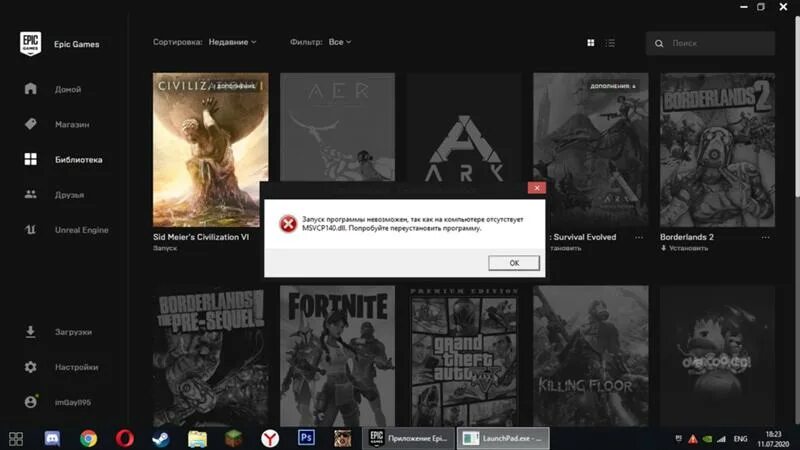Open options menu for Borderlands 2
Viewport: 800px width, 450px height.
pyautogui.click(x=765, y=237)
